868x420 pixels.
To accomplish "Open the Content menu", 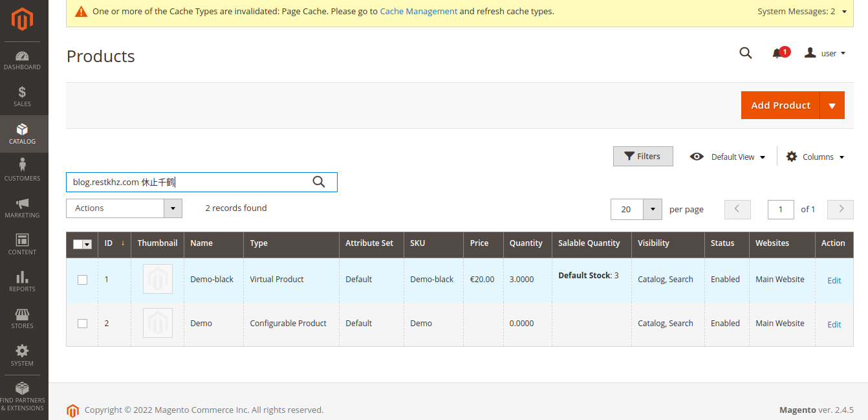I will 22,245.
